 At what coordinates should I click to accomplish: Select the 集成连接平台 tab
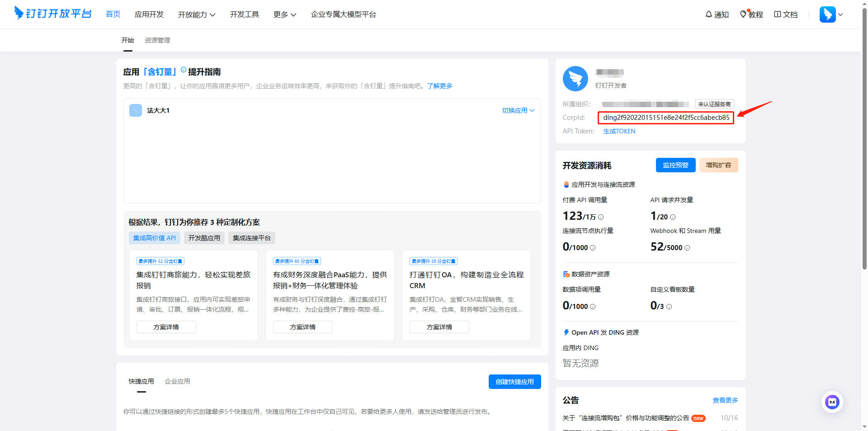pos(252,238)
